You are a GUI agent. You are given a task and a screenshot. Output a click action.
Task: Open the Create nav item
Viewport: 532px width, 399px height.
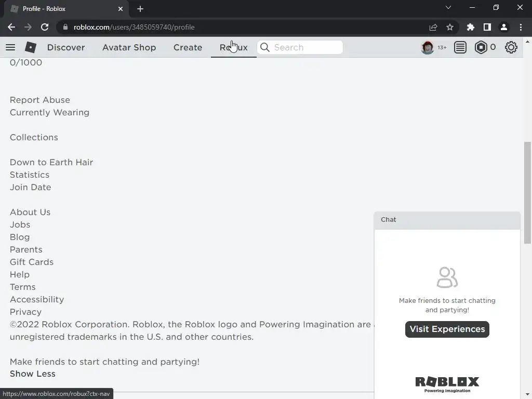click(188, 47)
